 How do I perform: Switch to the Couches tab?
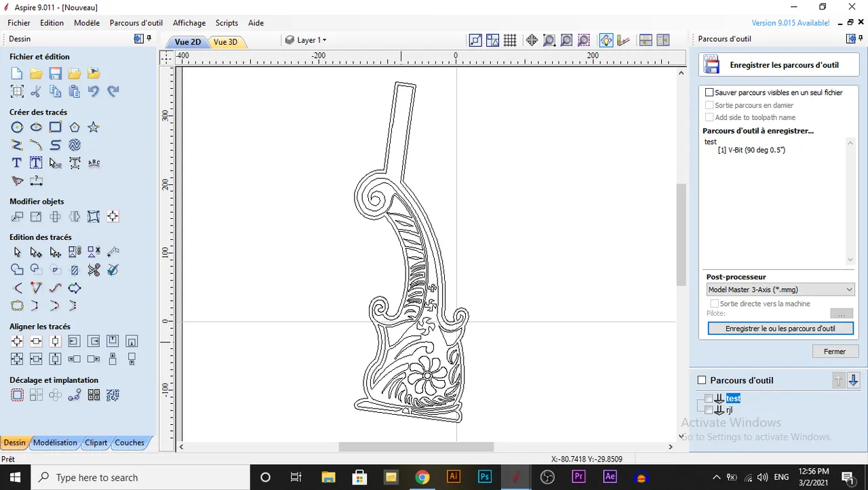130,443
